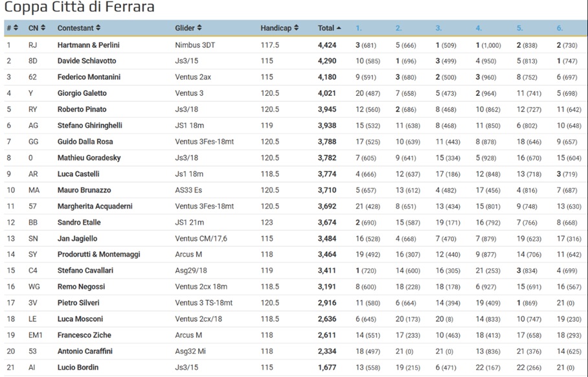Screen dimensions: 588x377
Task: Click the Glider column sort arrows
Action: point(199,28)
